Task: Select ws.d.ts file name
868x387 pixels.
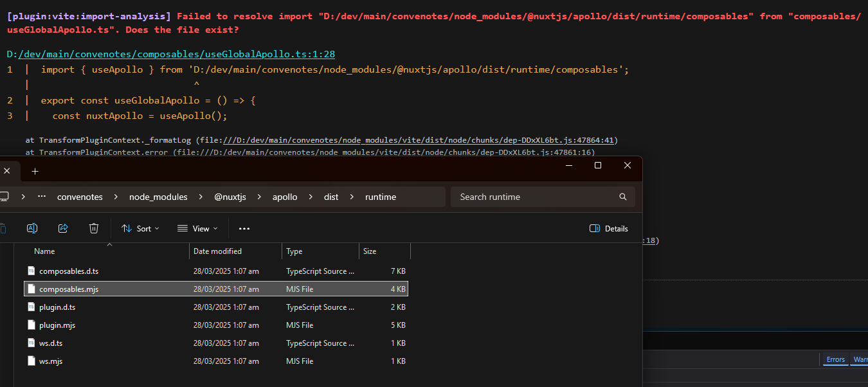Action: [51, 343]
